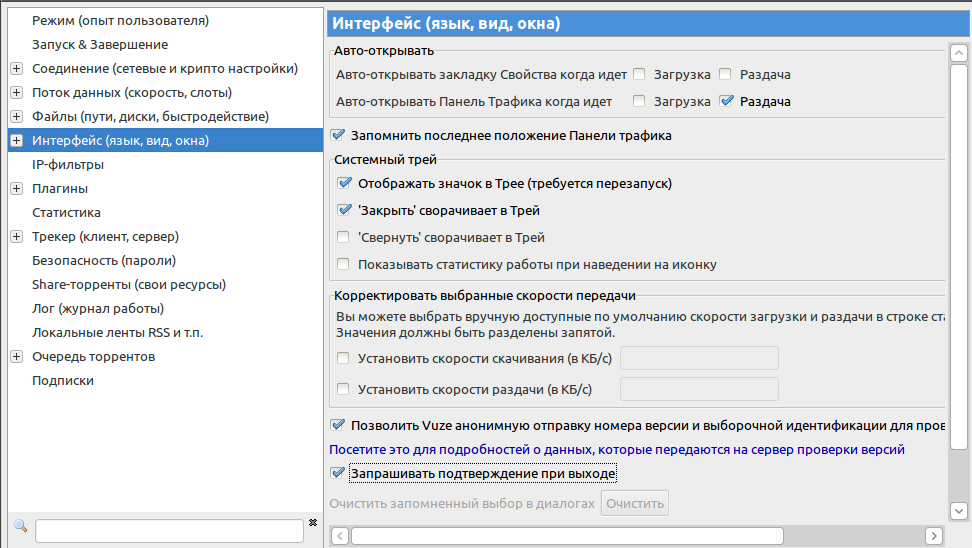Screen dimensions: 972x548
Task: Click the horizontal scrollbar thumb
Action: [x=567, y=536]
